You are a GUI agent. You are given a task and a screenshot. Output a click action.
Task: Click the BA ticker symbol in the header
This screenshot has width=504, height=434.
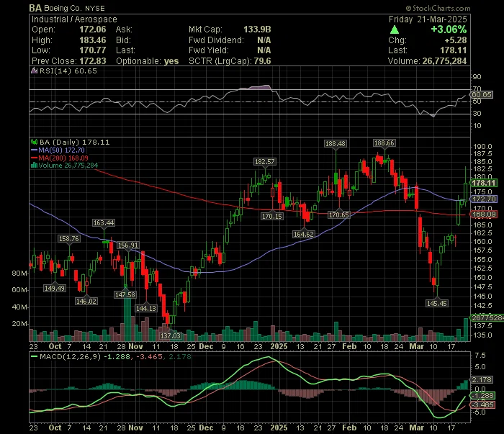pyautogui.click(x=35, y=8)
